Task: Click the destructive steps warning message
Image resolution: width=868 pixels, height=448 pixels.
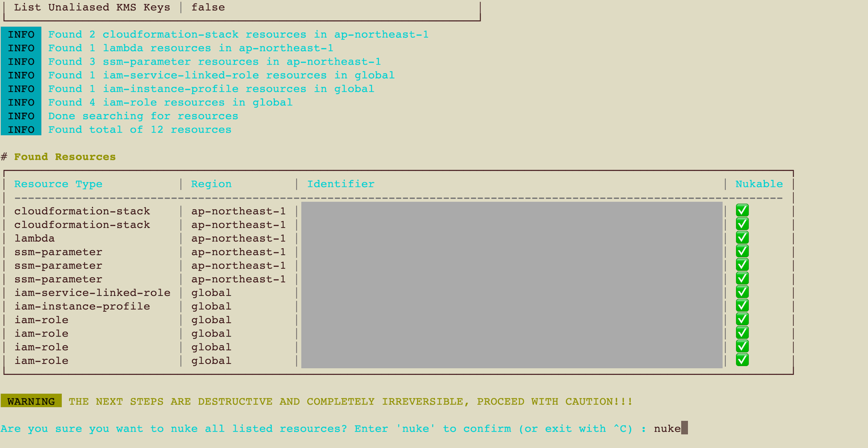Action: [x=351, y=401]
